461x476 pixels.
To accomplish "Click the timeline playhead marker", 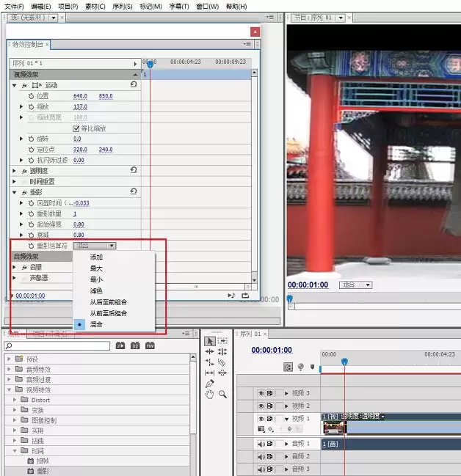I will tap(344, 362).
